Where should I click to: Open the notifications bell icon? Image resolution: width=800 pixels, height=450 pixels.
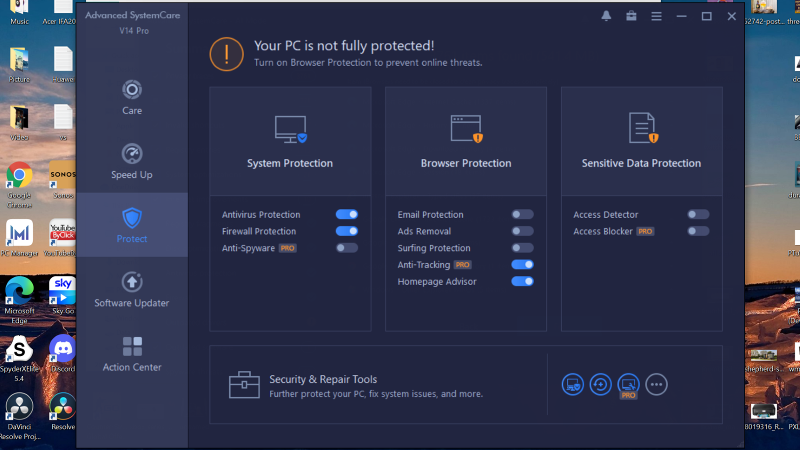(x=606, y=16)
